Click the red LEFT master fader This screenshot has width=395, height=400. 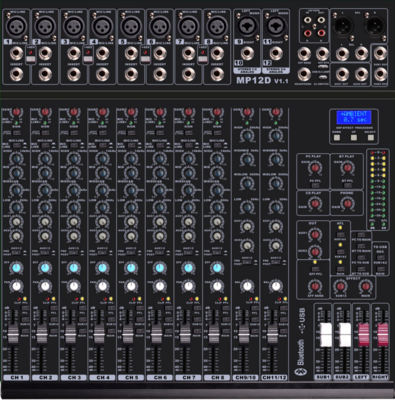pos(364,334)
